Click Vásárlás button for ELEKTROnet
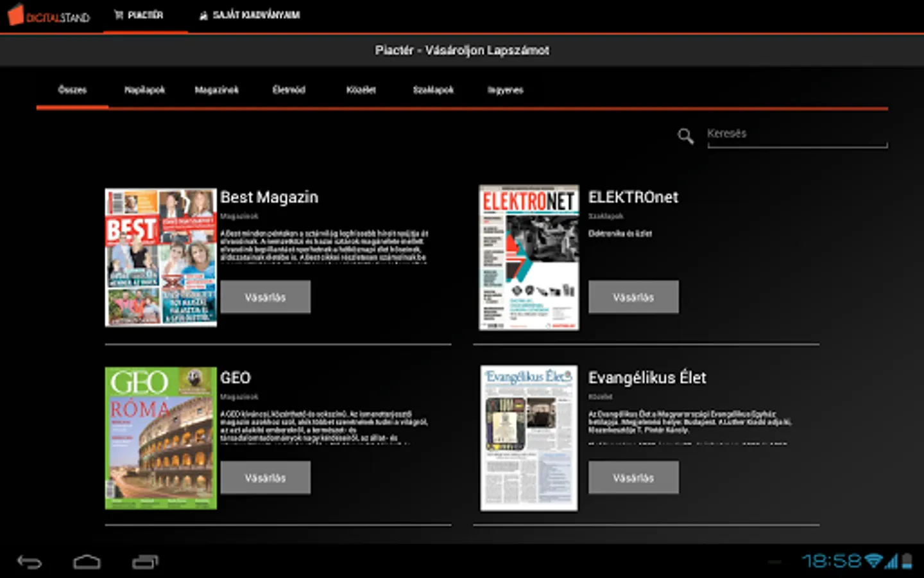 (x=633, y=297)
